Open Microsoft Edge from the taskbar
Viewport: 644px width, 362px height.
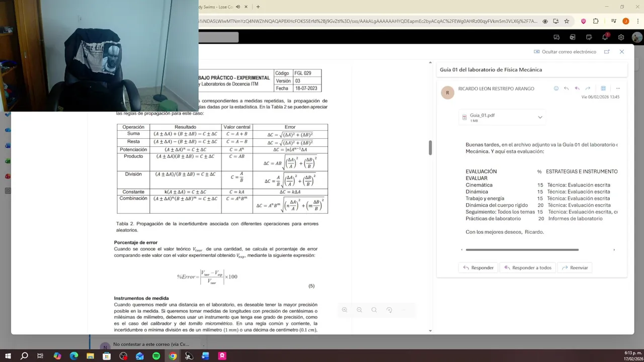point(74,356)
